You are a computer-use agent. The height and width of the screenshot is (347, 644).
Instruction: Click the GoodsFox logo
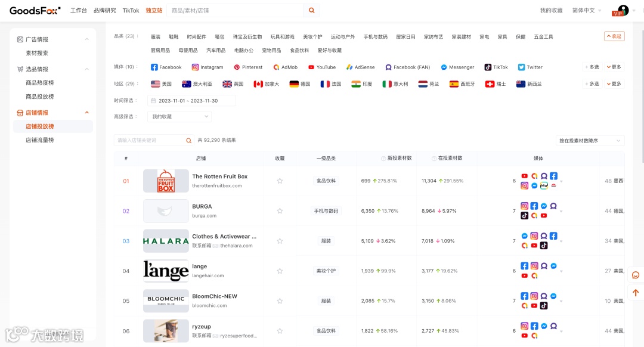click(35, 11)
